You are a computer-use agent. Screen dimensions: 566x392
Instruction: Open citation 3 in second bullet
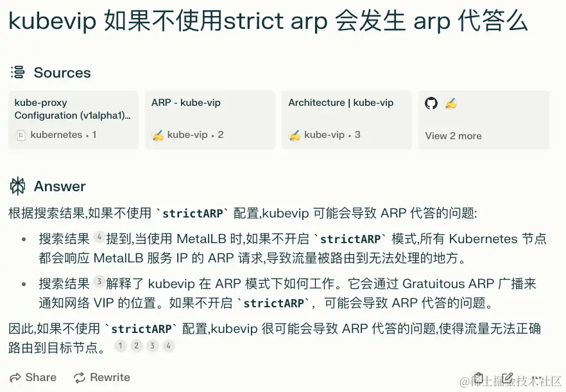coord(99,282)
